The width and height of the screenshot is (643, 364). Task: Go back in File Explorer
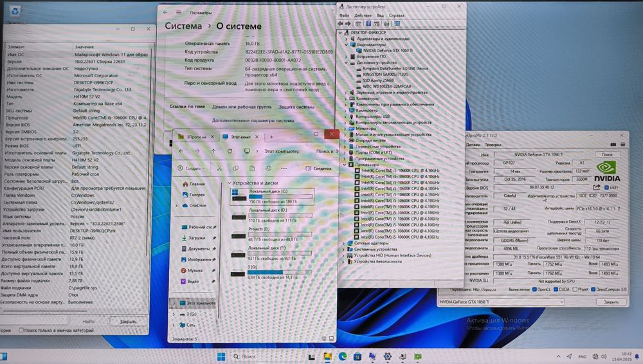(x=181, y=151)
